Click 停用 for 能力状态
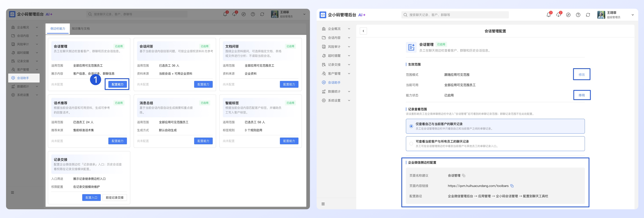This screenshot has height=218, width=644. pyautogui.click(x=581, y=95)
